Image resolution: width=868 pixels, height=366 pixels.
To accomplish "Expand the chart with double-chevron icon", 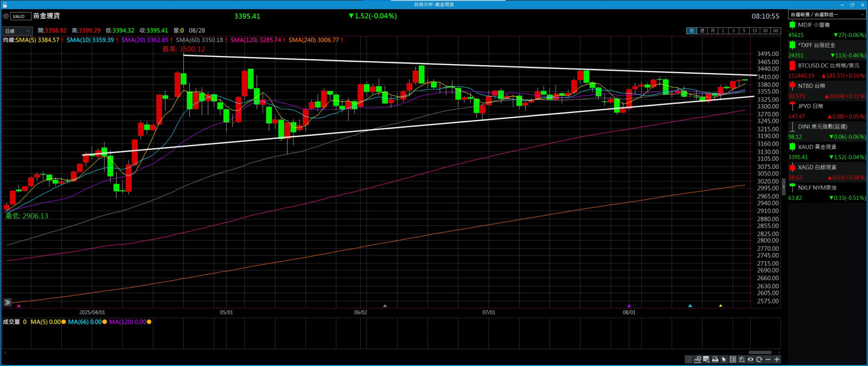I will pyautogui.click(x=7, y=302).
